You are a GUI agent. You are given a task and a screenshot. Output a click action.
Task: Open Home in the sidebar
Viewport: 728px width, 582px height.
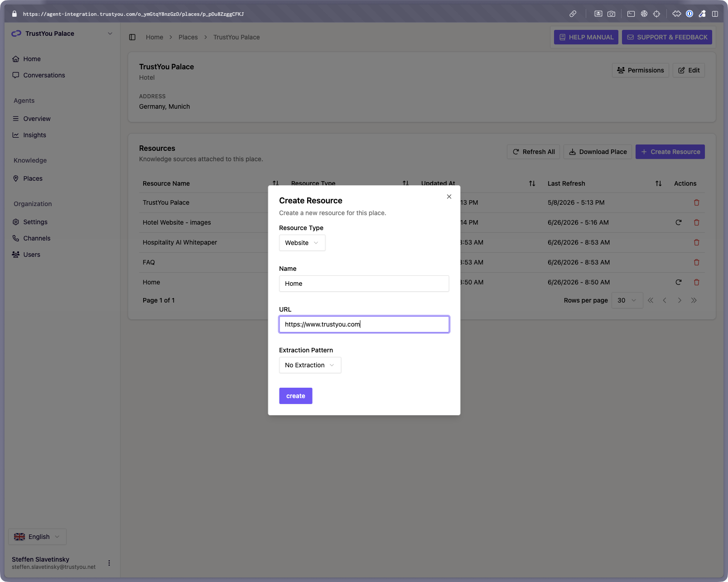click(32, 59)
